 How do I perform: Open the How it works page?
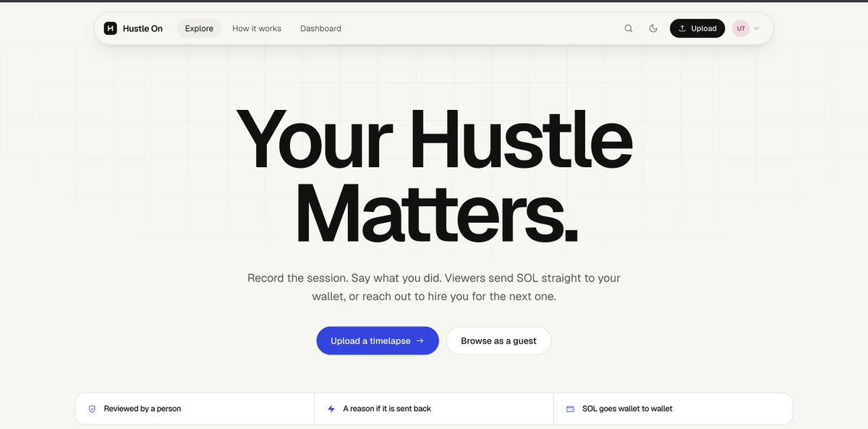click(x=257, y=28)
